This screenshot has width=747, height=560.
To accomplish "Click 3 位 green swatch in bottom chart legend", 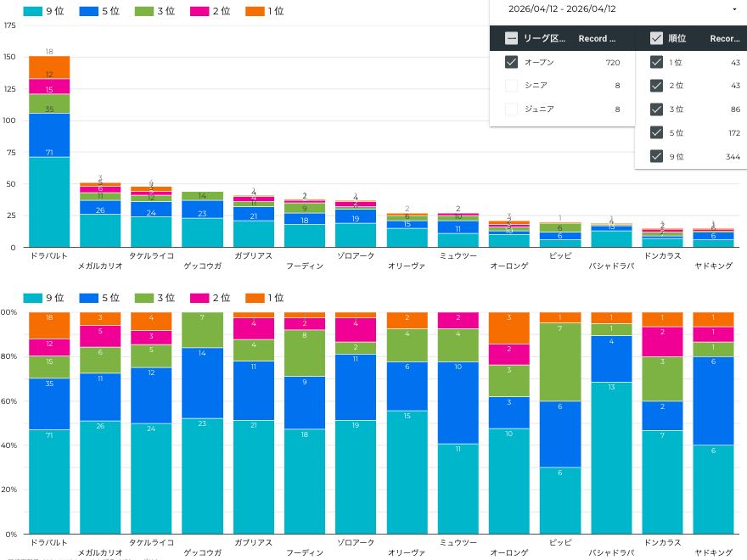I will [143, 298].
